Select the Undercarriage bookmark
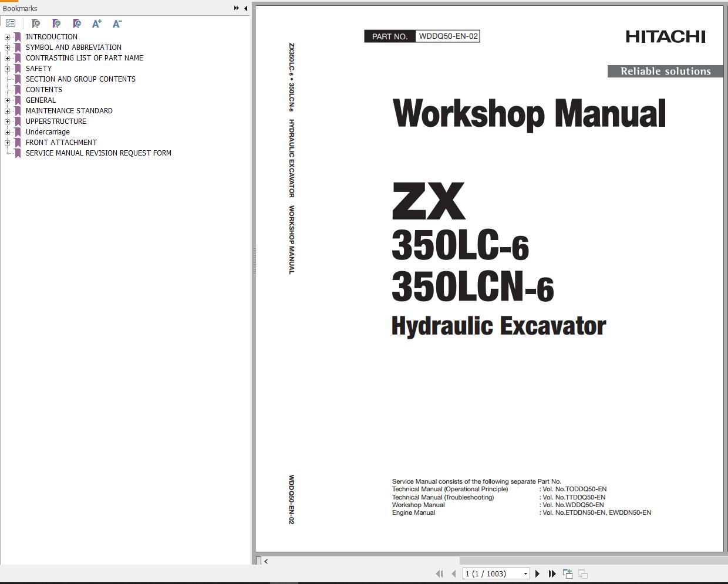 [48, 132]
